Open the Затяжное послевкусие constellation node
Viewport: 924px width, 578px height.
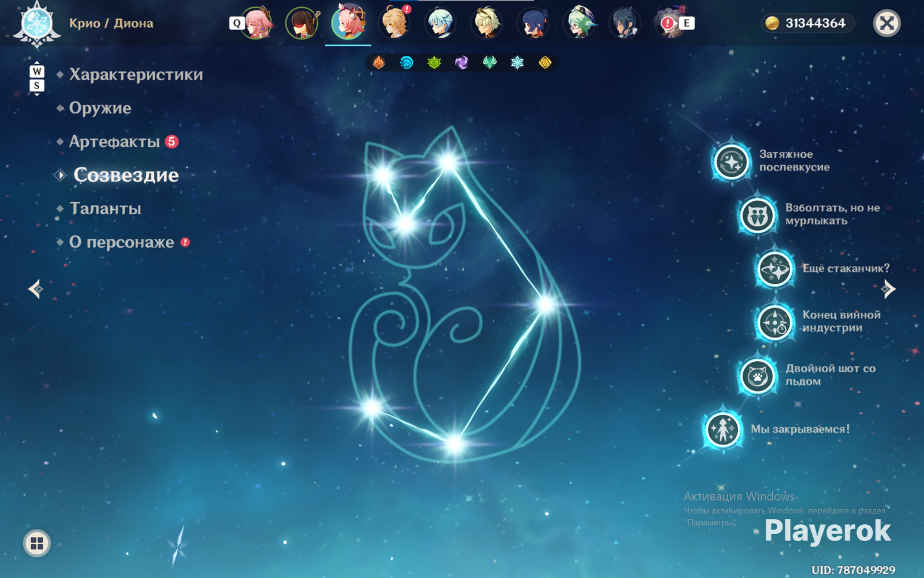(x=731, y=162)
